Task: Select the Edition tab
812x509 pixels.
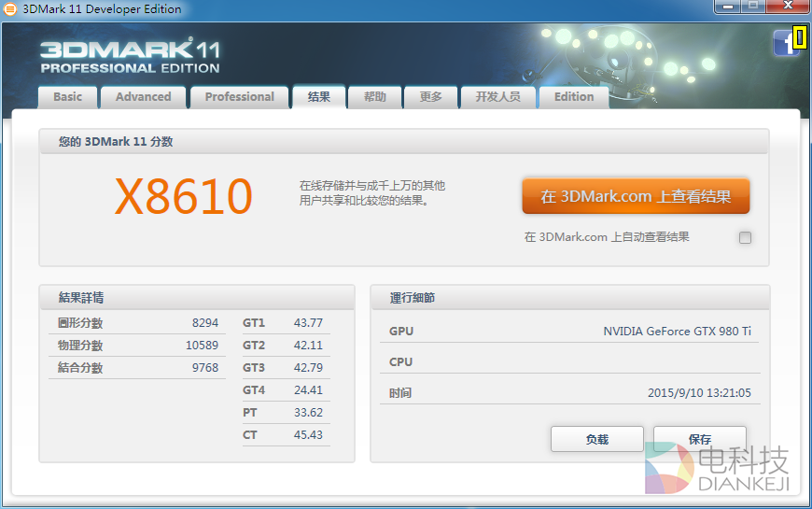Action: click(x=574, y=97)
